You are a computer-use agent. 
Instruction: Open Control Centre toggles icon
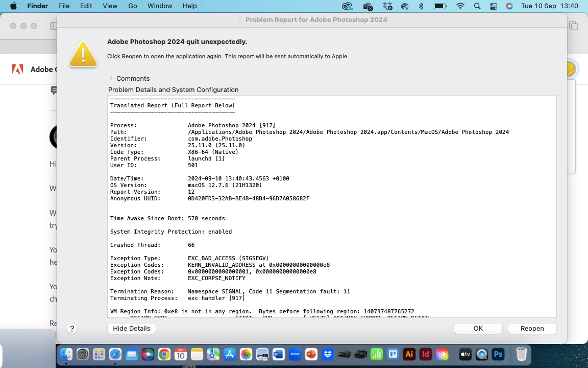pyautogui.click(x=494, y=6)
